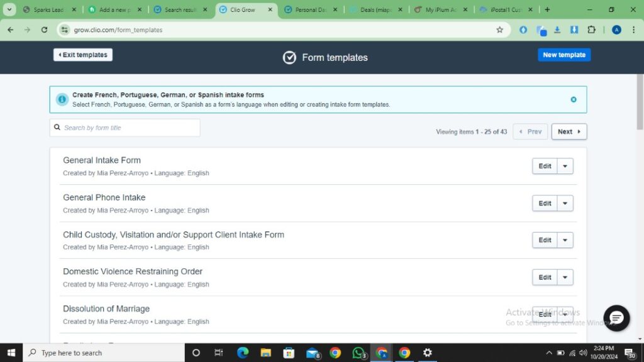Screen dimensions: 644x362
Task: Click the New template button
Action: [563, 55]
